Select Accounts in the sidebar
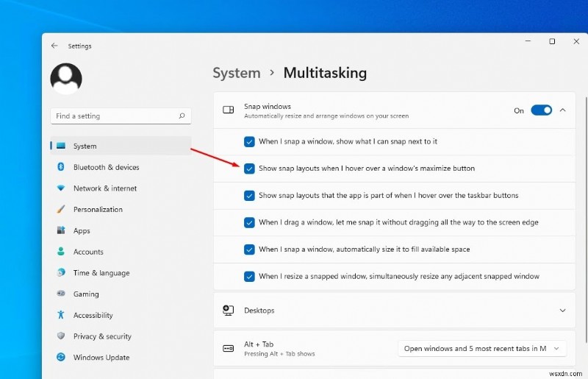588x379 pixels. (121, 251)
